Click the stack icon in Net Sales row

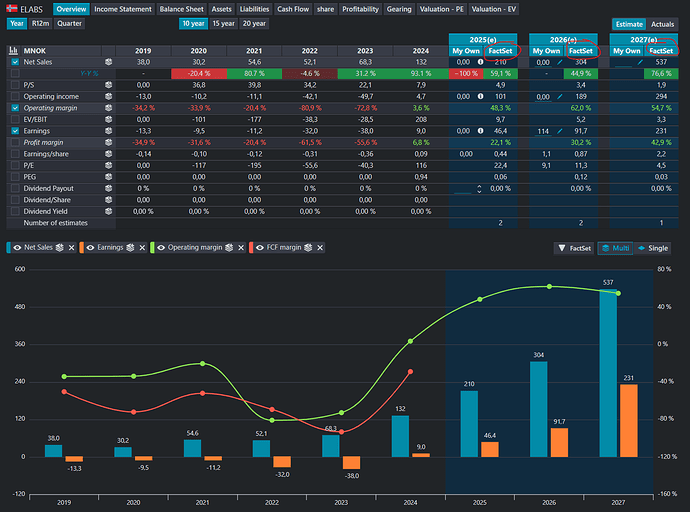(108, 62)
